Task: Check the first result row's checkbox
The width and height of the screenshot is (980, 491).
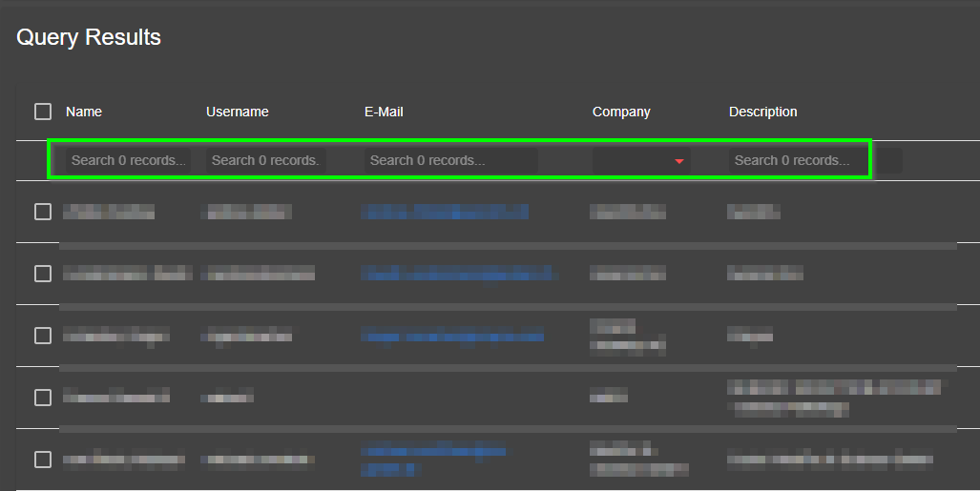Action: point(43,212)
